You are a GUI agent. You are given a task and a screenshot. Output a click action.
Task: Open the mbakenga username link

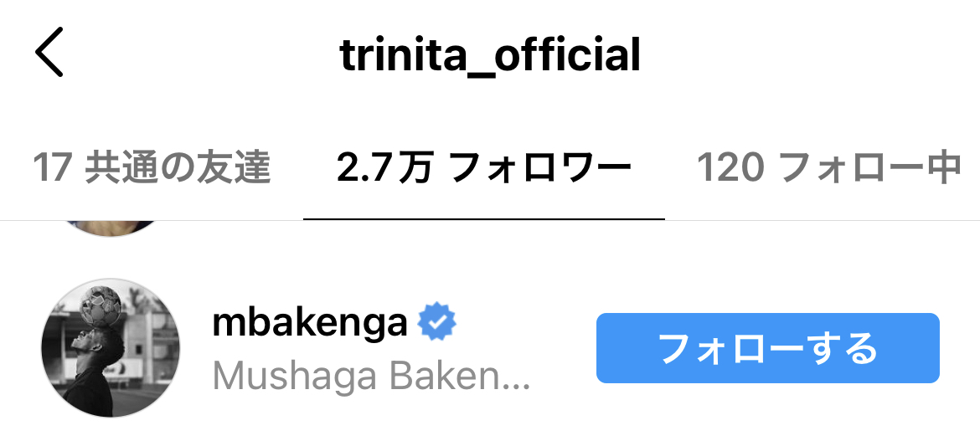coord(310,324)
